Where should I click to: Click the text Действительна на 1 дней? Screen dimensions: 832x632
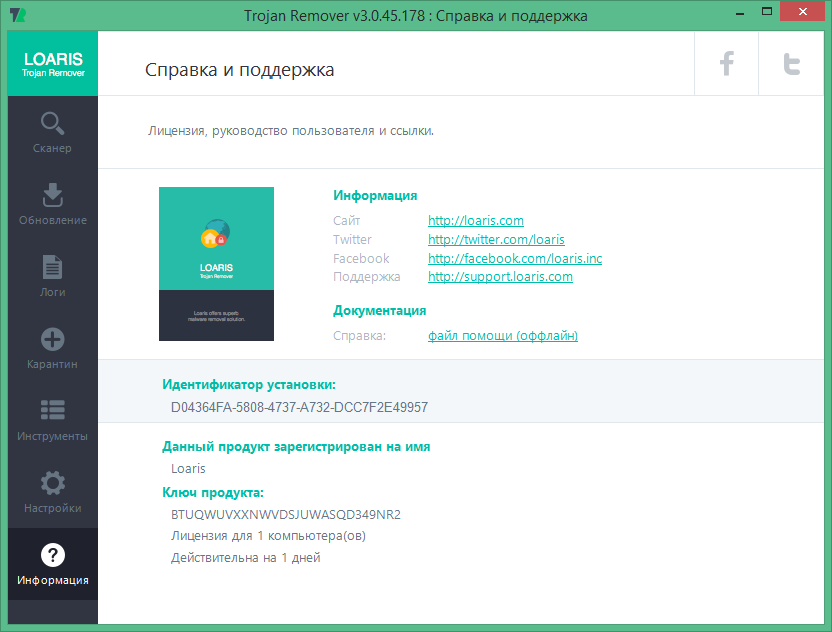click(246, 558)
